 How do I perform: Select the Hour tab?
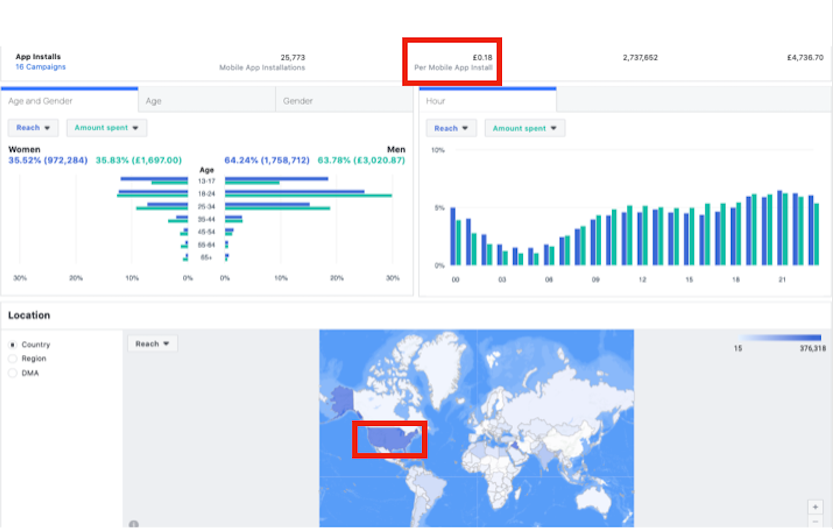(488, 101)
